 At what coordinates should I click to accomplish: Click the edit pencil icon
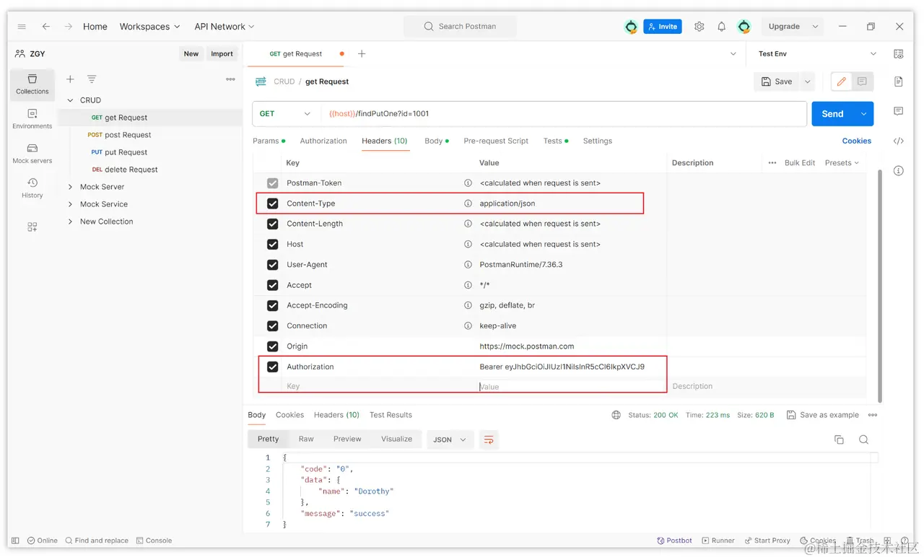click(x=842, y=82)
